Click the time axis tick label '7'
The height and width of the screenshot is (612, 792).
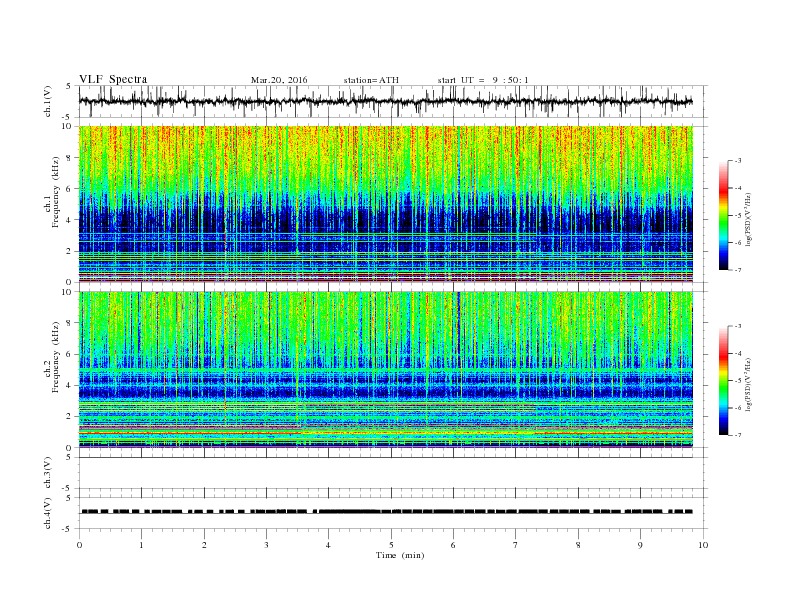point(516,545)
